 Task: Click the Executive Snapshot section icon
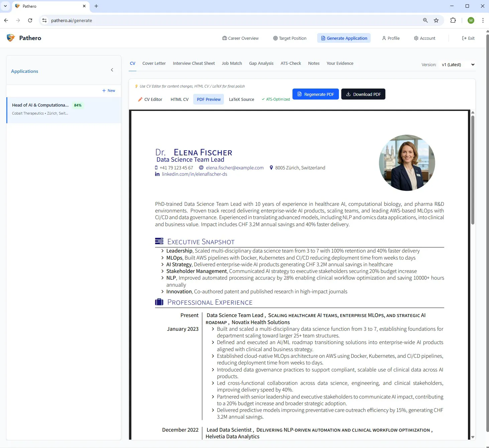coord(159,241)
